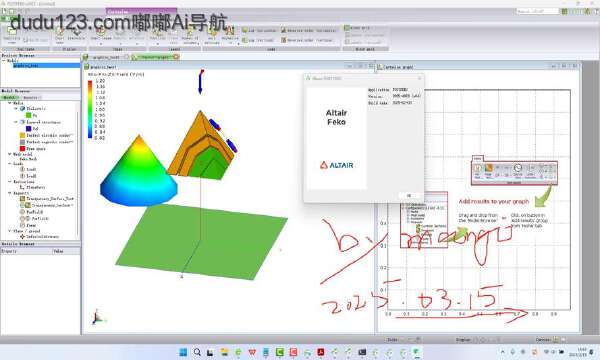Collapse the Requests tree node
Image resolution: width=600 pixels, height=360 pixels.
click(x=10, y=193)
